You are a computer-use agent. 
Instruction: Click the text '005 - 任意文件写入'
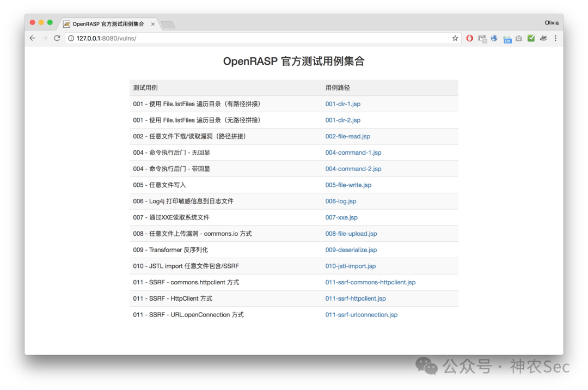click(x=160, y=185)
